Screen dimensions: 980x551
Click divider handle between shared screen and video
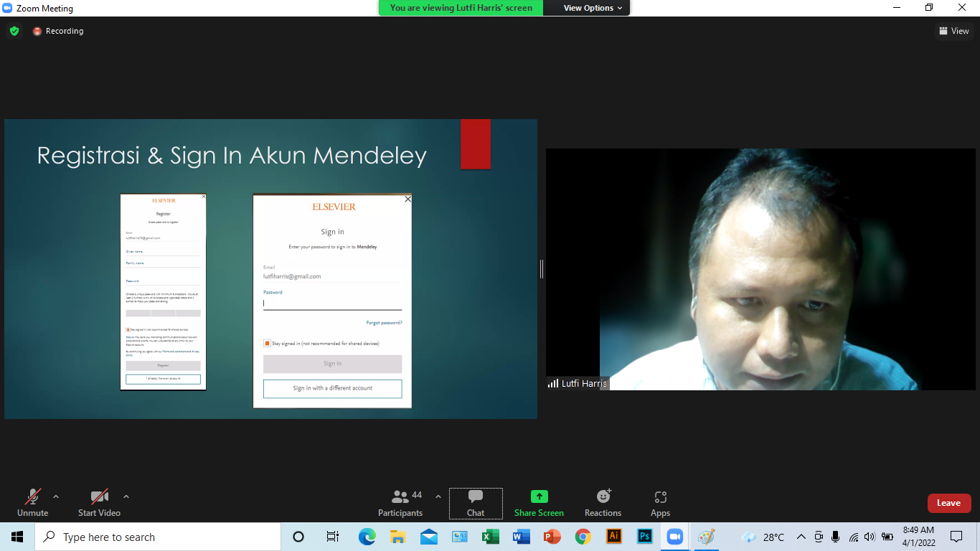(x=542, y=269)
